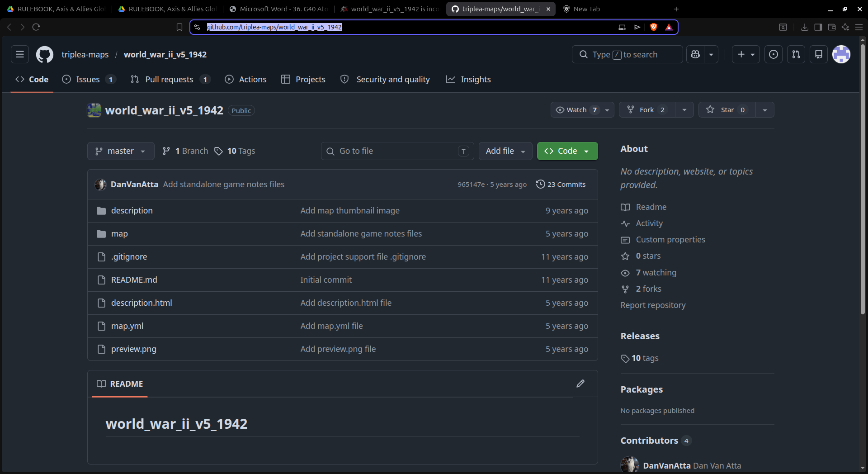Open the pull requests icon in header
Screen dimensions: 868x474
[796, 54]
